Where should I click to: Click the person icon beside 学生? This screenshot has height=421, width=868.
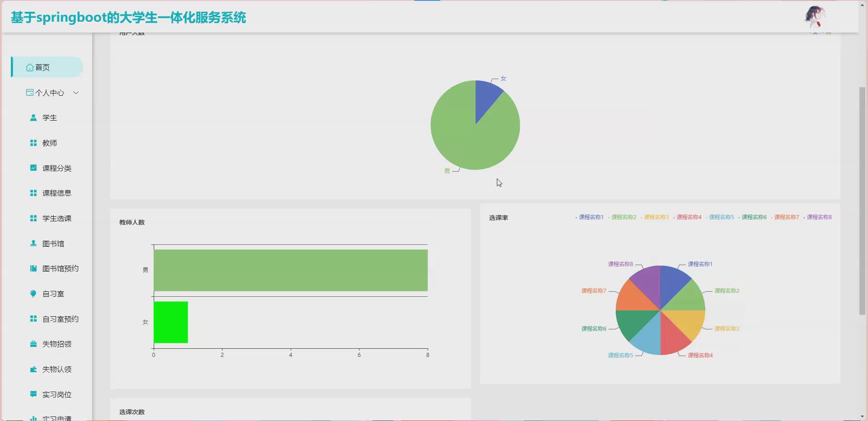(33, 117)
